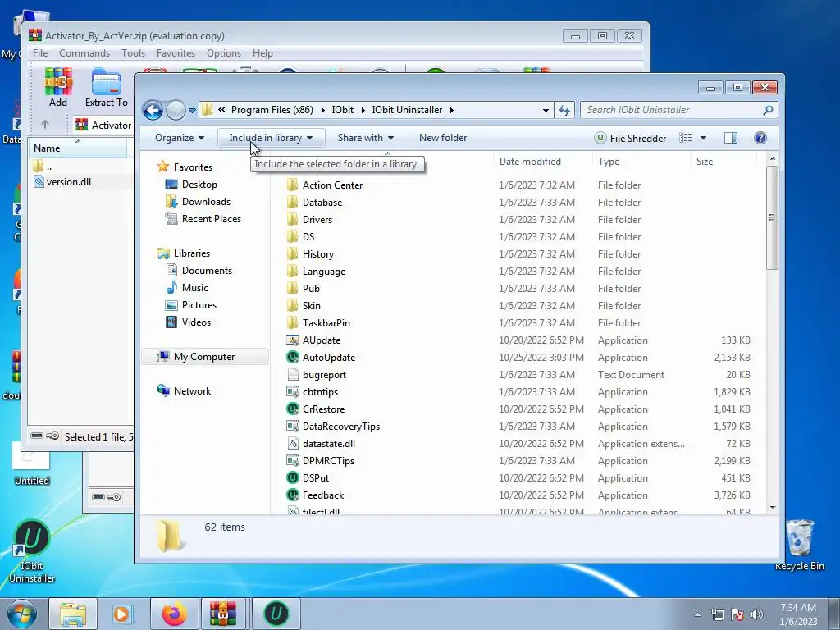Screen dimensions: 840x630
Task: Open view options dropdown arrow
Action: 703,138
